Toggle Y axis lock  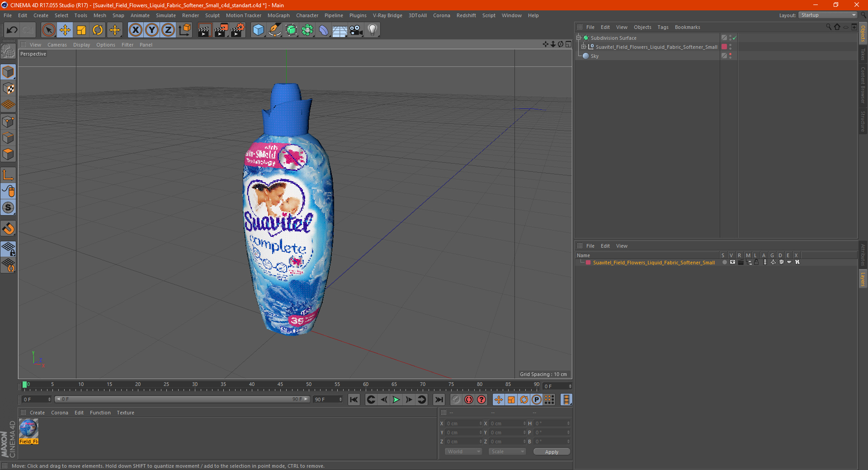(152, 30)
